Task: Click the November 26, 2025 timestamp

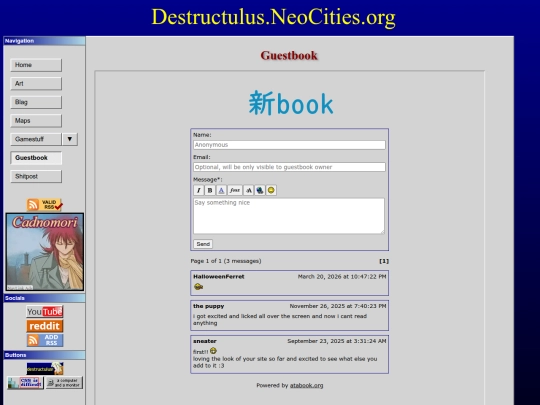Action: point(338,306)
